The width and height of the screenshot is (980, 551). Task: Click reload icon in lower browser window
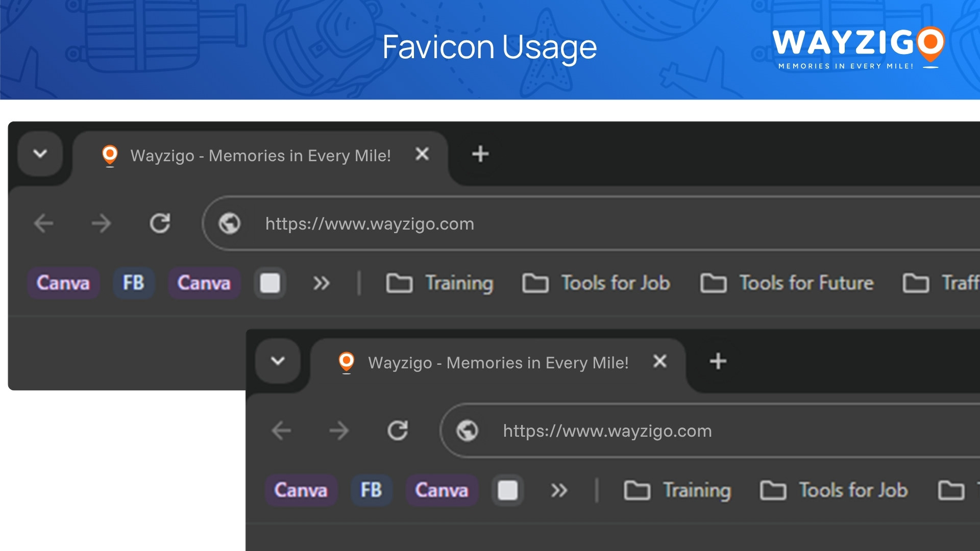[x=398, y=431]
